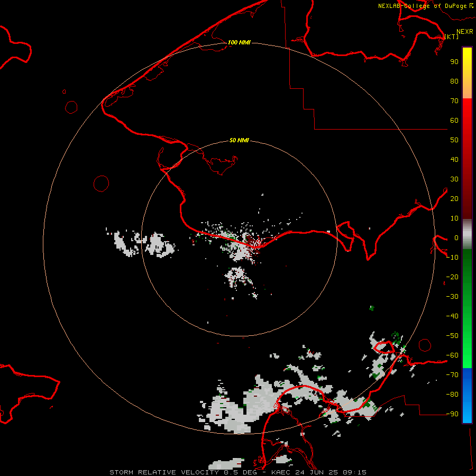The image size is (476, 476).
Task: Click the "40" value on velocity scale
Action: coord(454,159)
